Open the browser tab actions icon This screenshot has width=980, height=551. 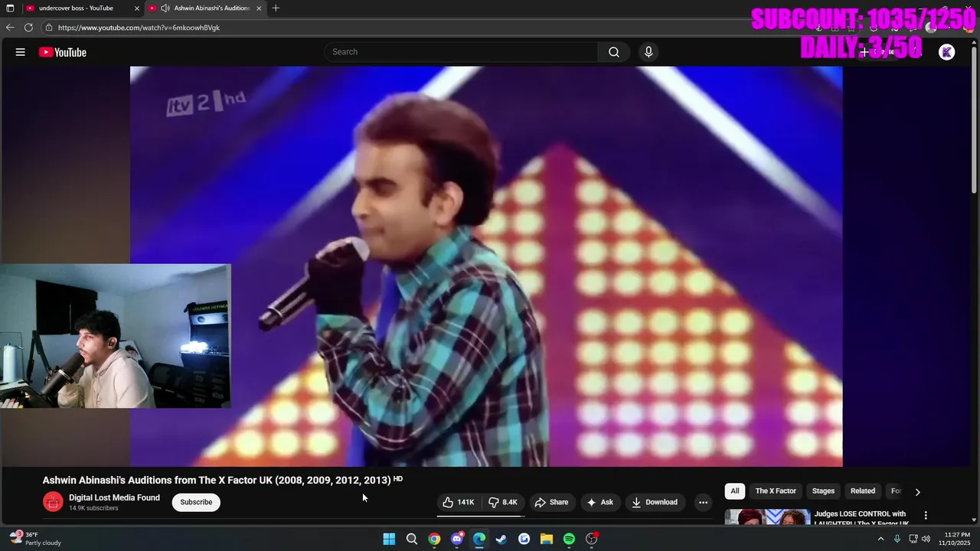coord(10,8)
